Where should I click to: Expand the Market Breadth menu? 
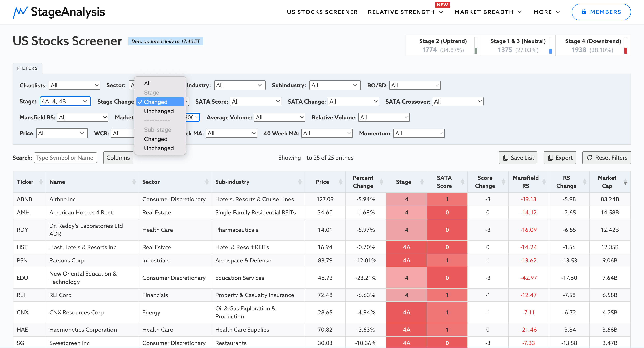(488, 12)
